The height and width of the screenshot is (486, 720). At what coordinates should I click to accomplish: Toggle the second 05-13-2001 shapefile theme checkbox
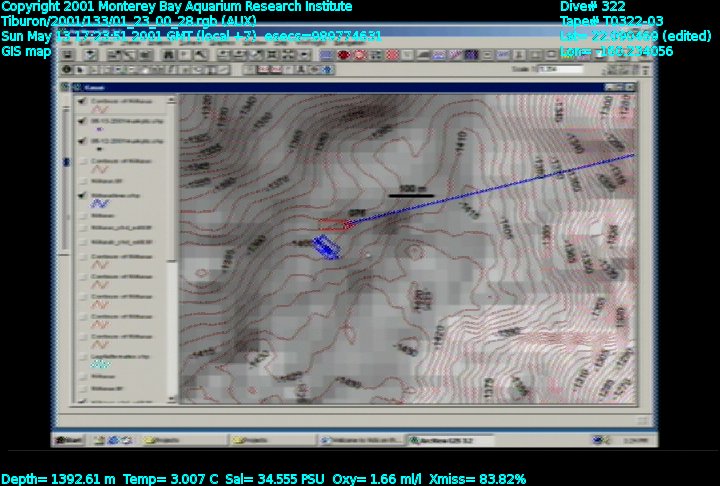(81, 141)
